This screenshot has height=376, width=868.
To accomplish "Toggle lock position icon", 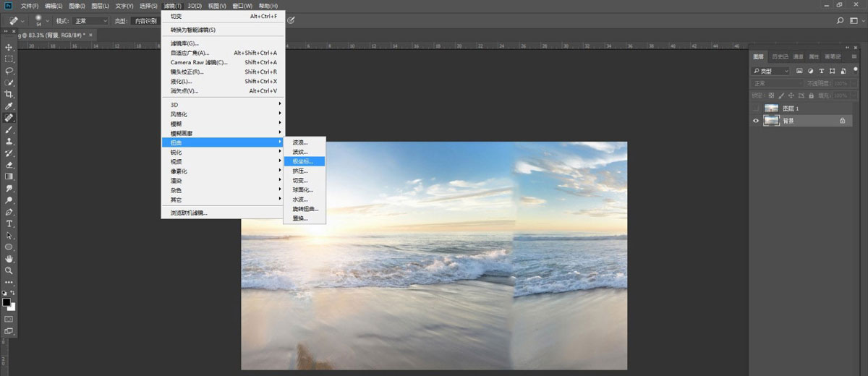I will tap(792, 95).
